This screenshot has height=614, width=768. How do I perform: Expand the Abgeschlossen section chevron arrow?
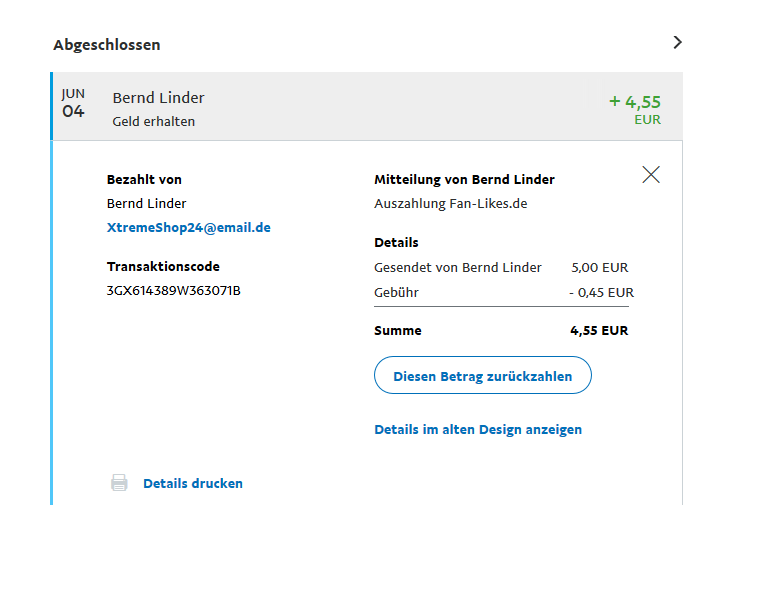coord(677,42)
